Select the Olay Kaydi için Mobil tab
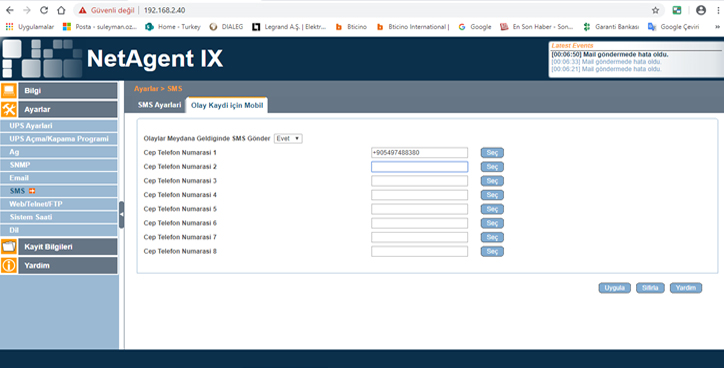Image resolution: width=724 pixels, height=368 pixels. [227, 105]
